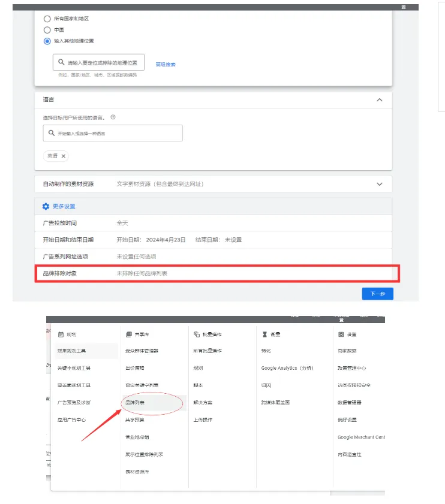Open Google Merchant Center entry
This screenshot has width=445, height=504.
(x=361, y=437)
